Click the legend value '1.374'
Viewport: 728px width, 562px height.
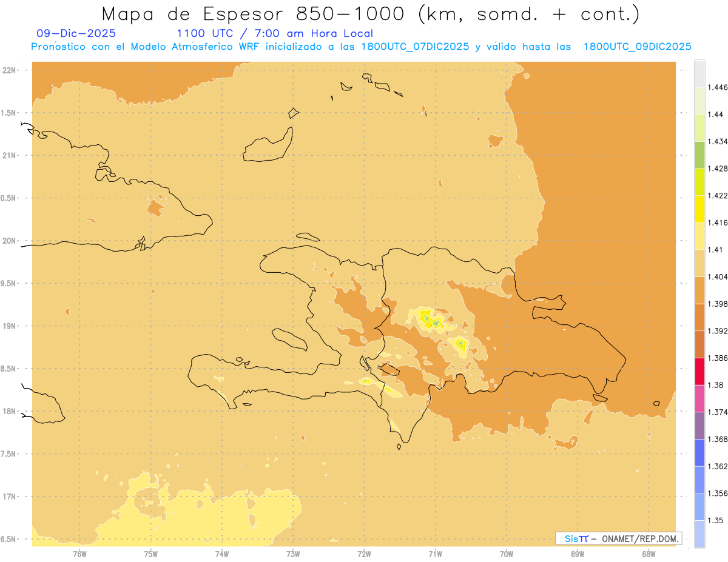pos(718,412)
